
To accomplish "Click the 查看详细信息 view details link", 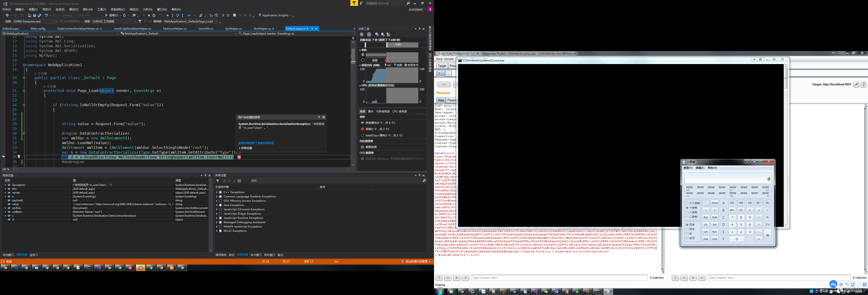I will tap(246, 143).
